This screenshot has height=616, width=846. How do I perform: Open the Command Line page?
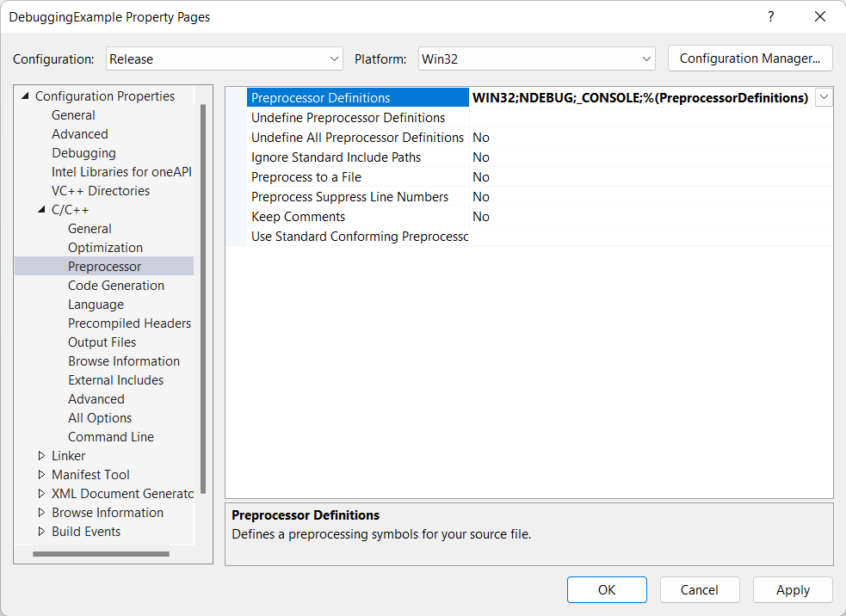(111, 437)
